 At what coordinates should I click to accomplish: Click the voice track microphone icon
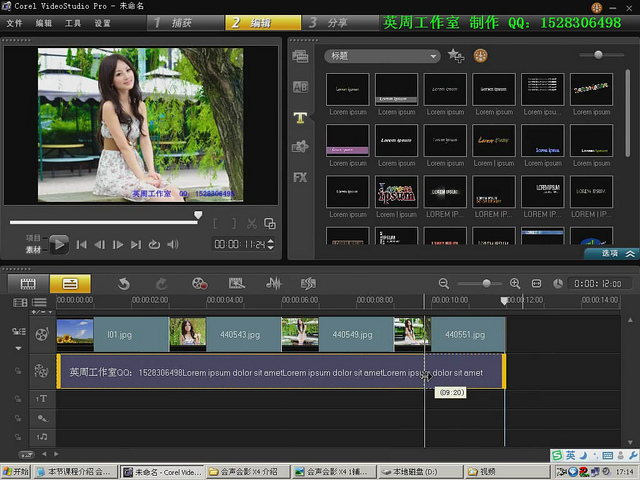[x=42, y=418]
